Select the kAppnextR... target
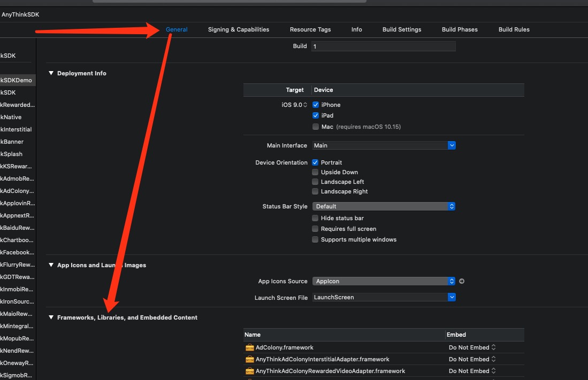Screen dimensions: 588x380 click(18, 215)
